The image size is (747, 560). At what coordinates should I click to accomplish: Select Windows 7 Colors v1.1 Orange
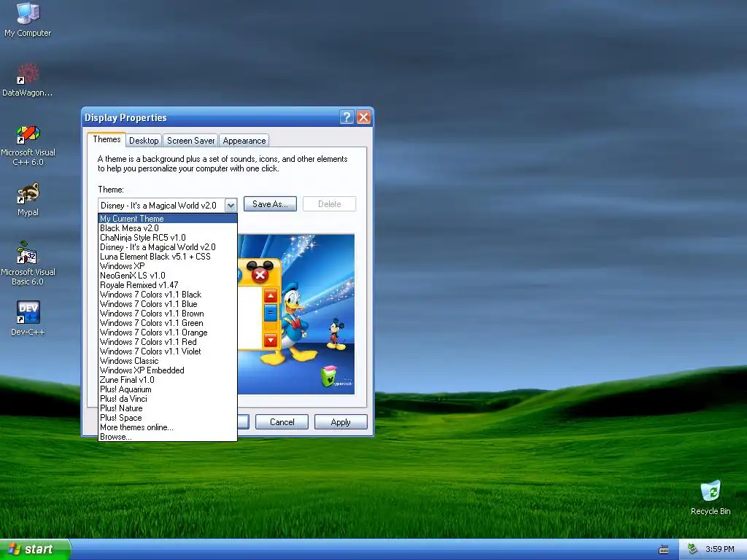pos(168,332)
